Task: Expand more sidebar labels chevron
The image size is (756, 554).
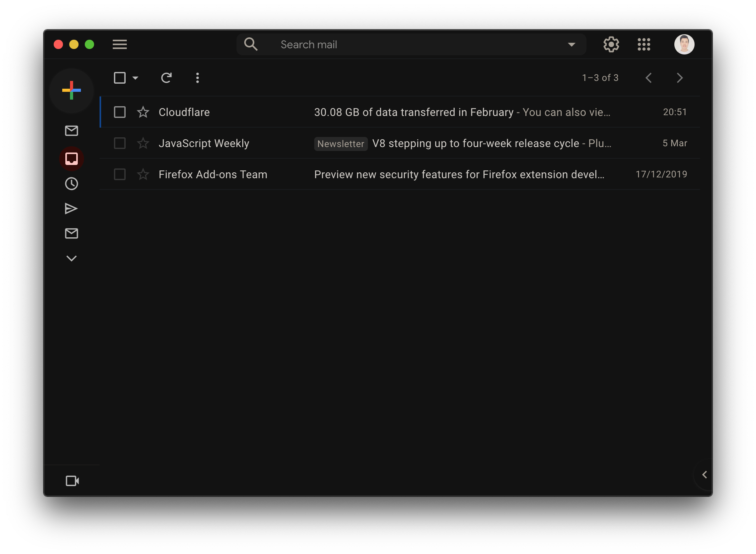Action: click(72, 258)
